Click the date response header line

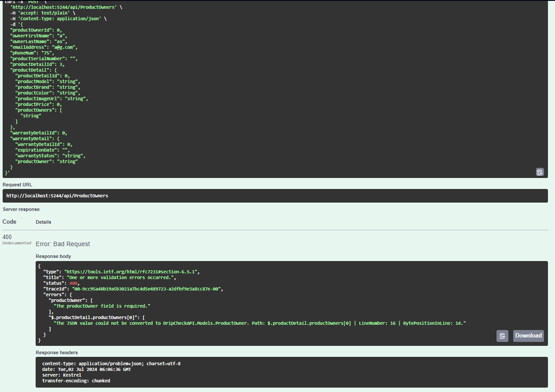87,370
